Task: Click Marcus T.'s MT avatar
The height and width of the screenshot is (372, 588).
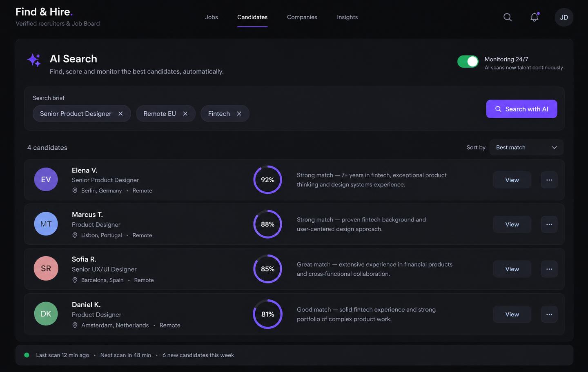Action: [x=46, y=224]
